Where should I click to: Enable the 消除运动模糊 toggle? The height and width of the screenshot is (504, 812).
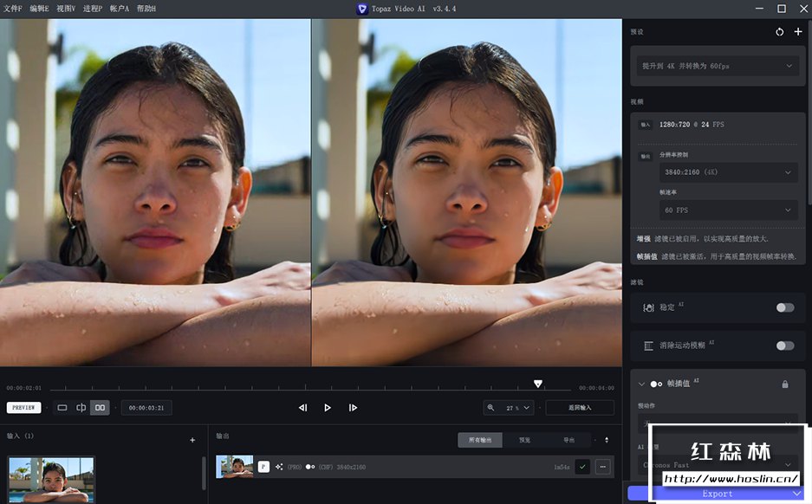pos(785,346)
